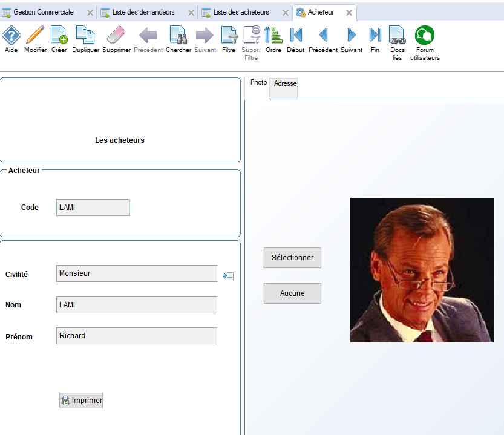Click the grayed search Suivant arrow
This screenshot has width=504, height=435.
coord(205,34)
